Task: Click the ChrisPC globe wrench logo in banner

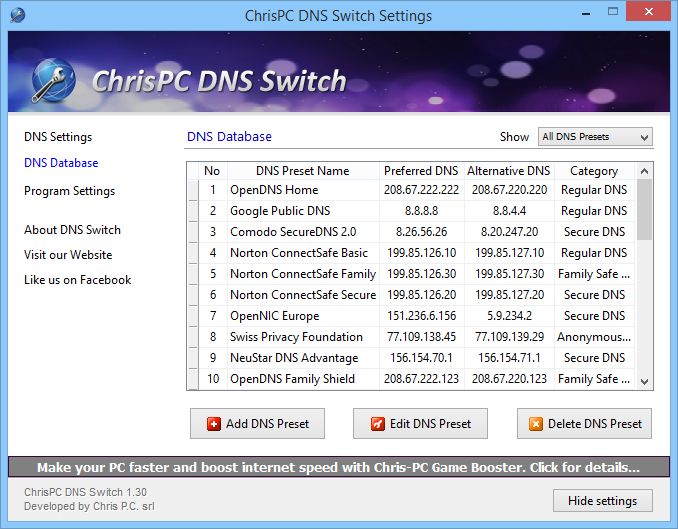Action: pyautogui.click(x=54, y=80)
